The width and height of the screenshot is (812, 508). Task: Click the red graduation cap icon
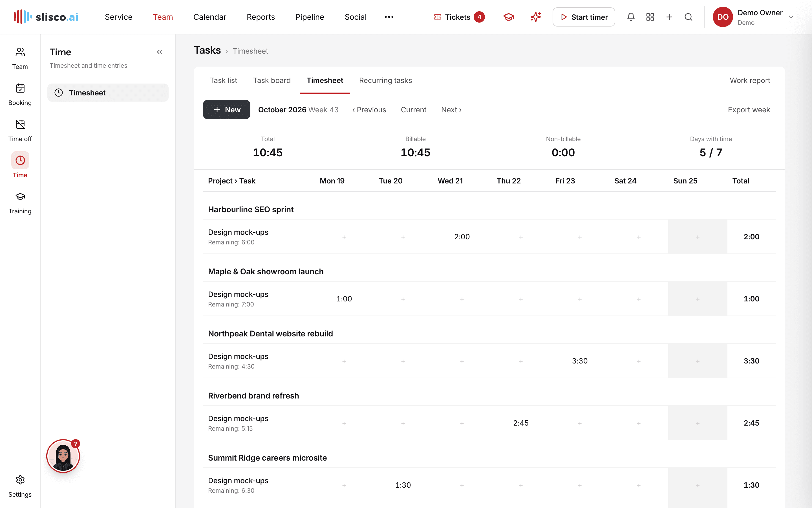click(x=509, y=17)
